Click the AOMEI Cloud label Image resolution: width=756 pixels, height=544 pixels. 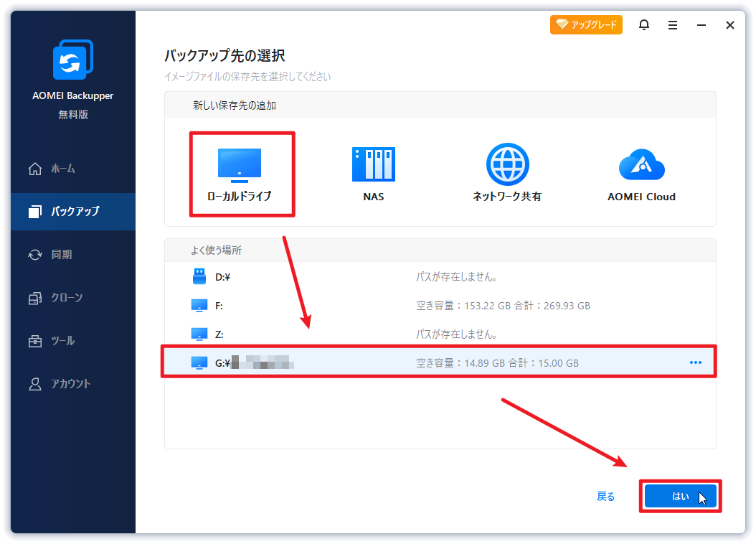click(641, 197)
